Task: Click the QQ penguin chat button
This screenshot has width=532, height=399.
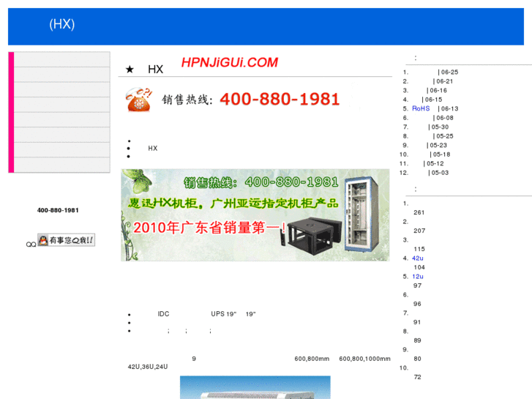Action: pos(66,240)
